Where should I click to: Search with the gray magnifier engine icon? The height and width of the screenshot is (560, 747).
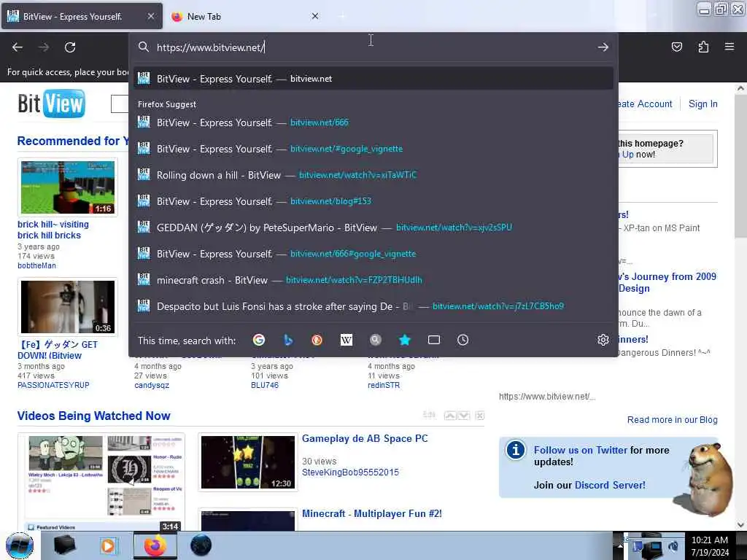tap(376, 340)
